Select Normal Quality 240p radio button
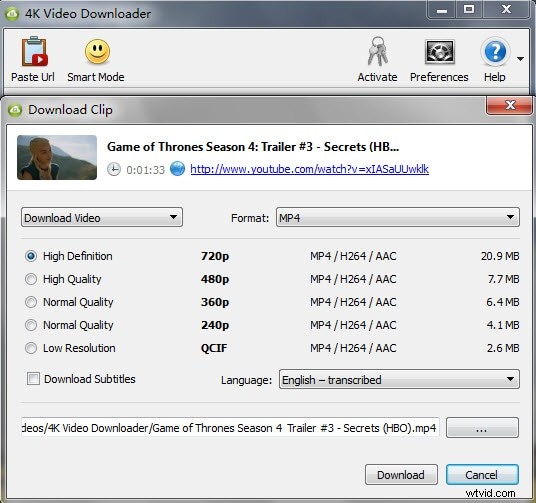536x503 pixels. pos(31,325)
